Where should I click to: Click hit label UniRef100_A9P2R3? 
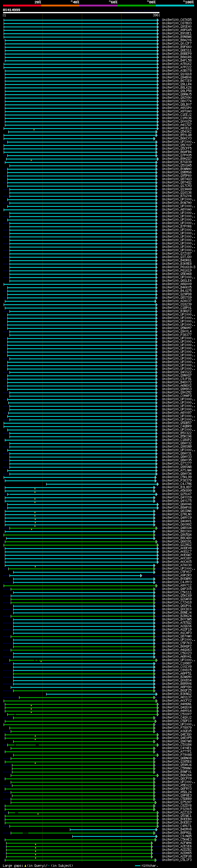click(177, 575)
